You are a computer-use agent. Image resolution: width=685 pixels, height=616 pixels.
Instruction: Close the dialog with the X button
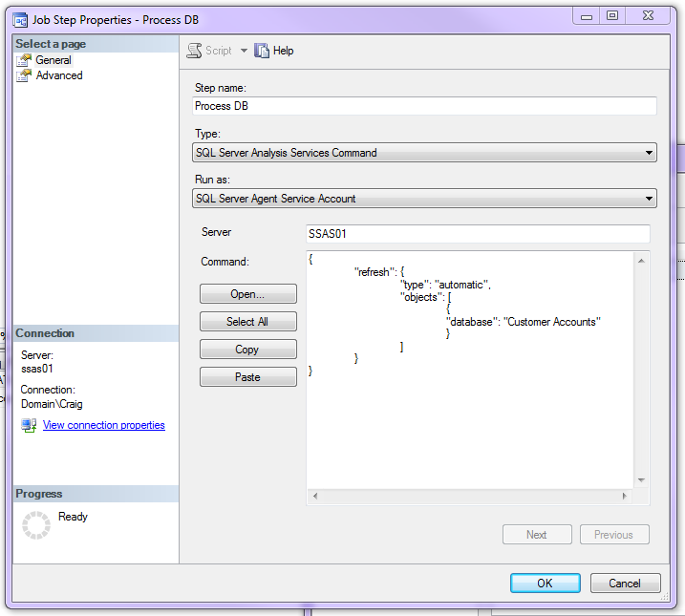648,15
